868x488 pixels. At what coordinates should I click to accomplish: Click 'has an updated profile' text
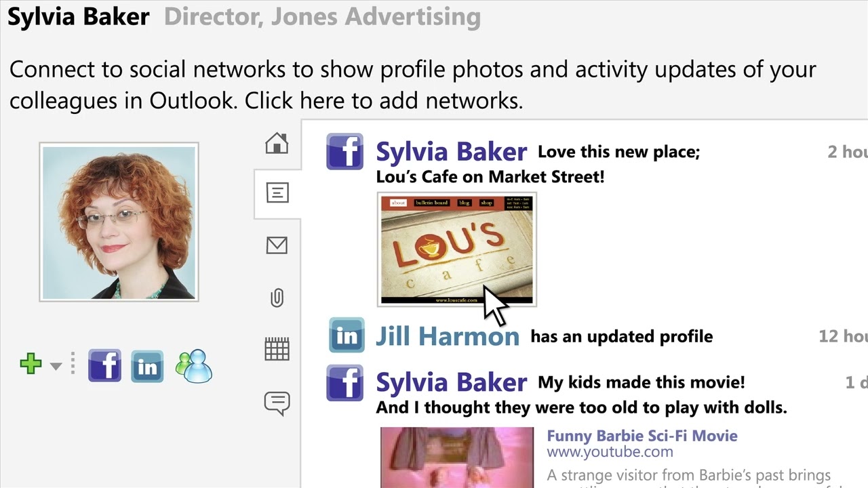point(621,336)
